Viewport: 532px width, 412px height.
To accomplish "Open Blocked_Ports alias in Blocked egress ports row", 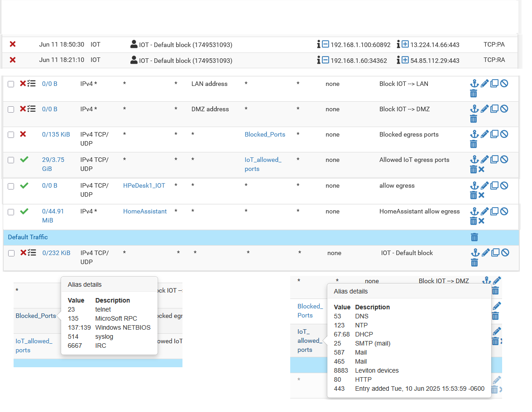I will 265,134.
